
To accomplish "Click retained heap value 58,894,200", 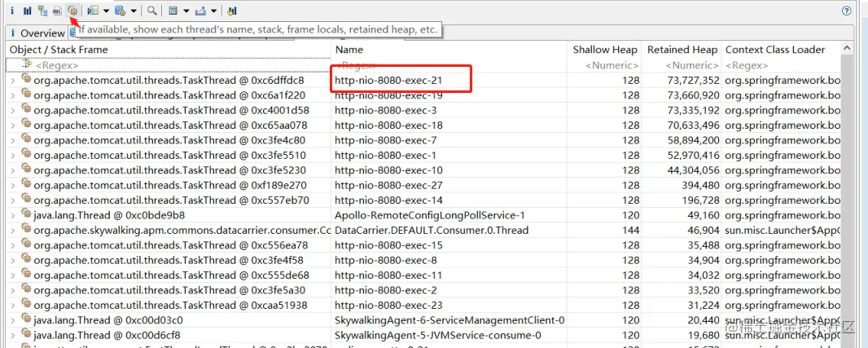I will click(694, 140).
